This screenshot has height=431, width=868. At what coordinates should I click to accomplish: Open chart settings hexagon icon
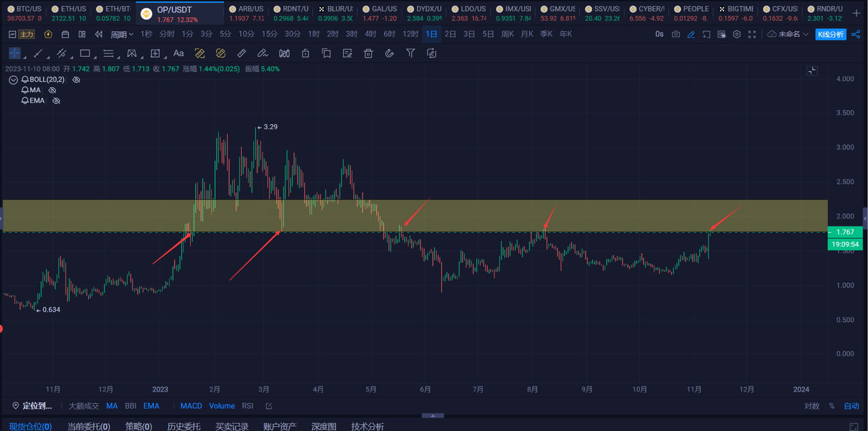point(737,34)
